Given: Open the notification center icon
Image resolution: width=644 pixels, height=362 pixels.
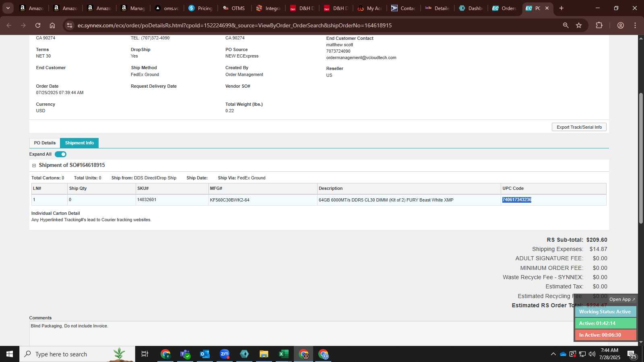Looking at the screenshot, I should (x=632, y=354).
